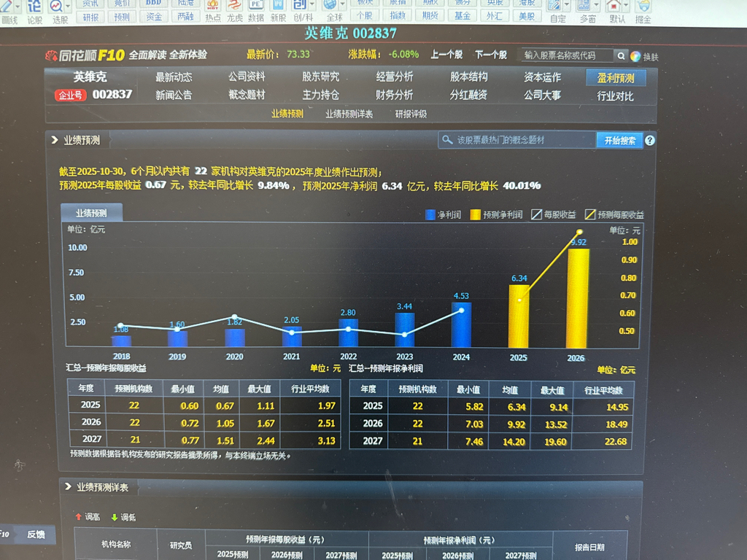
Task: Switch to the 业绩预测详表 sub-tab
Action: (x=349, y=114)
